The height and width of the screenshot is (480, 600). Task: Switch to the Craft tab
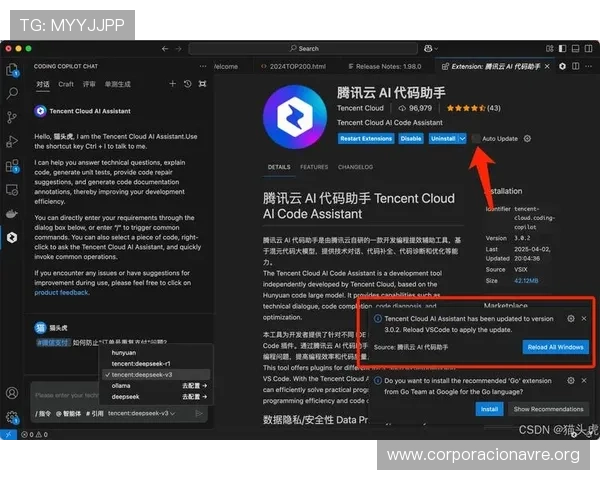coord(66,84)
